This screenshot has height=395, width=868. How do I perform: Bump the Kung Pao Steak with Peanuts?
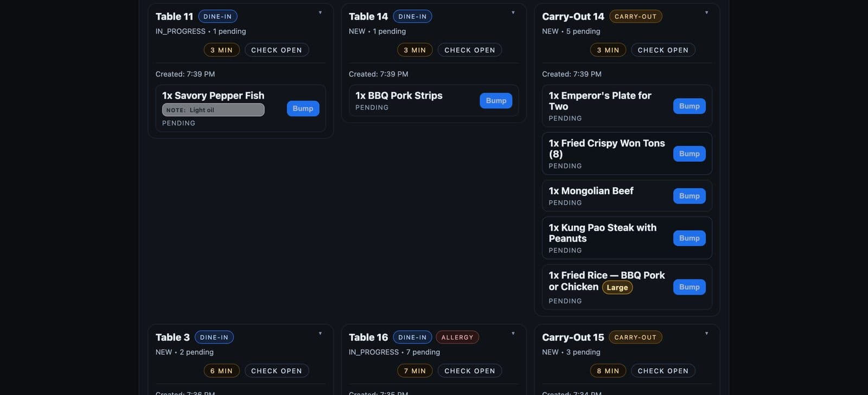(x=689, y=238)
